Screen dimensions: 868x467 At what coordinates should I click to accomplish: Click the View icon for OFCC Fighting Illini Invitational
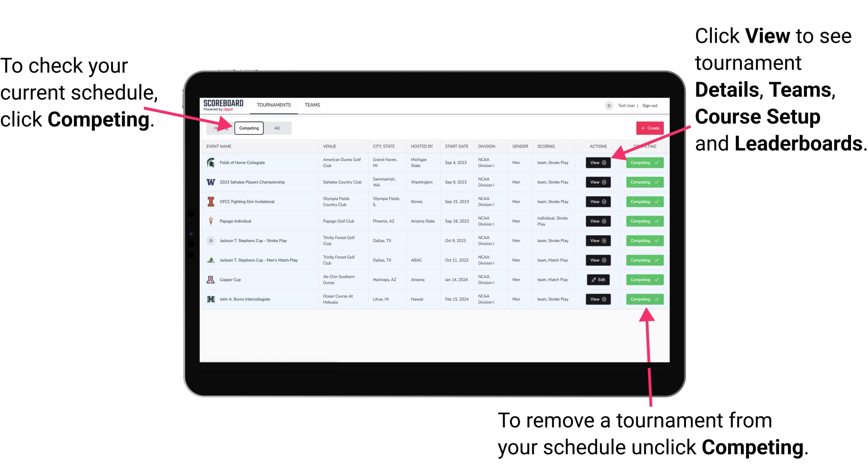[x=598, y=202]
